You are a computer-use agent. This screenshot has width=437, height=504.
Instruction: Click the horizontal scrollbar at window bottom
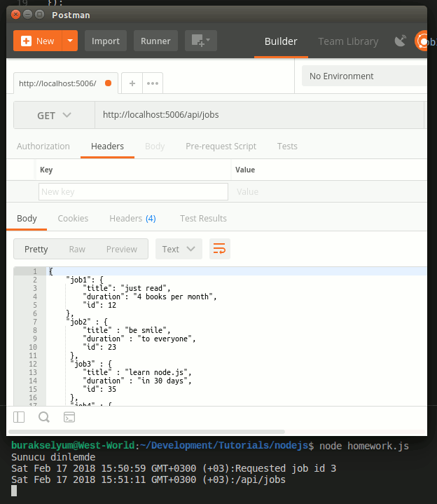point(147,432)
